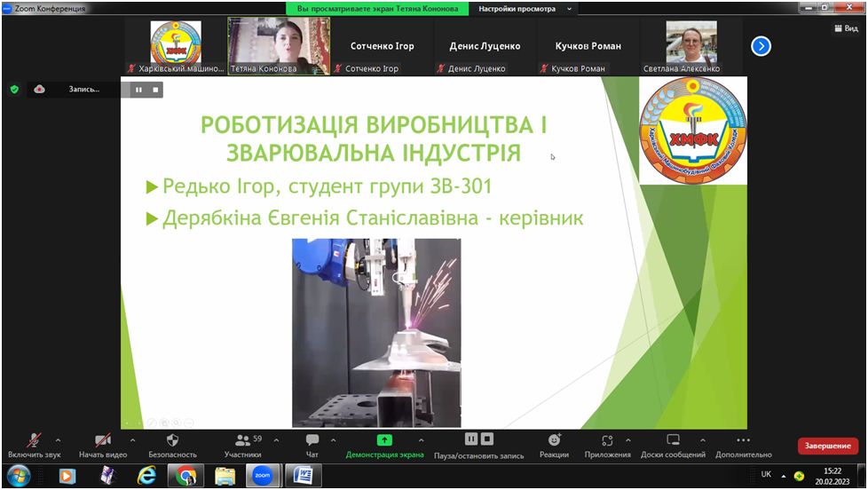Viewport: 868px width, 490px height.
Task: Turn on the camera with Начать видео
Action: click(x=103, y=440)
